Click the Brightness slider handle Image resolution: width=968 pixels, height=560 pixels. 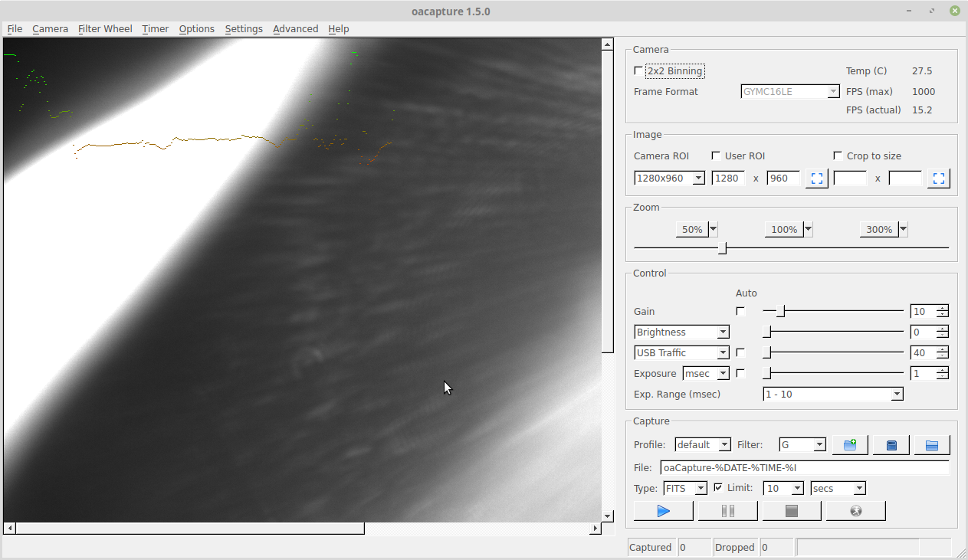click(x=767, y=332)
